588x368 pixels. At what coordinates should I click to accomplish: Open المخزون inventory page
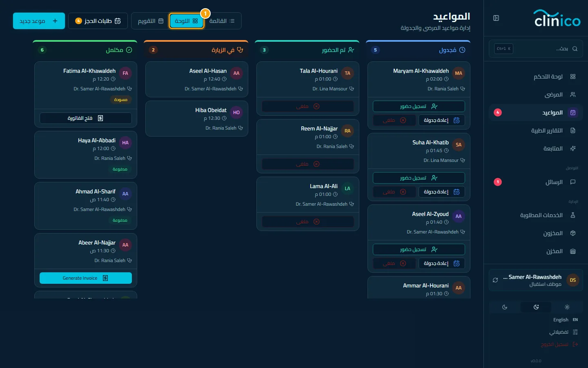click(x=536, y=233)
